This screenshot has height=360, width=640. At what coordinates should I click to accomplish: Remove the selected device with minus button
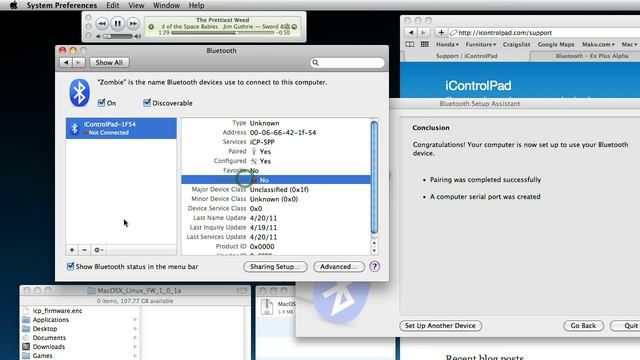(x=84, y=250)
